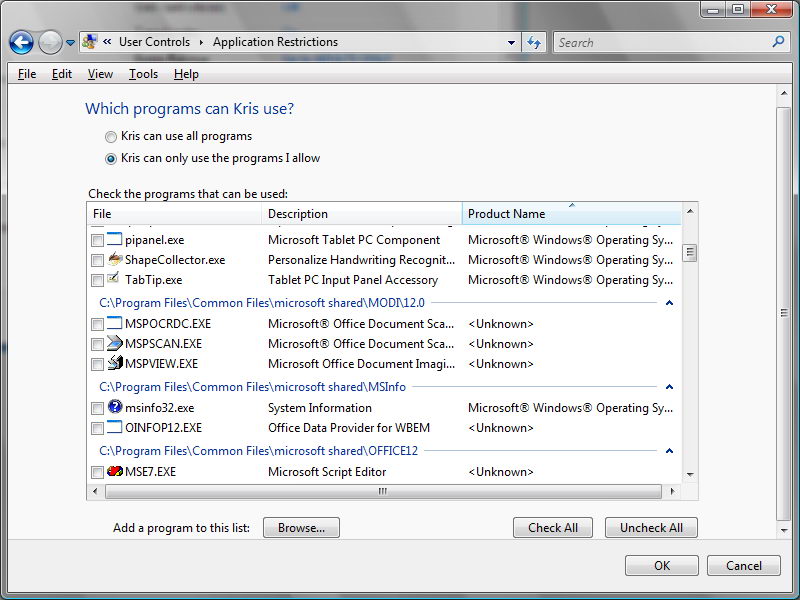Open the View menu
The image size is (800, 600).
click(x=100, y=74)
